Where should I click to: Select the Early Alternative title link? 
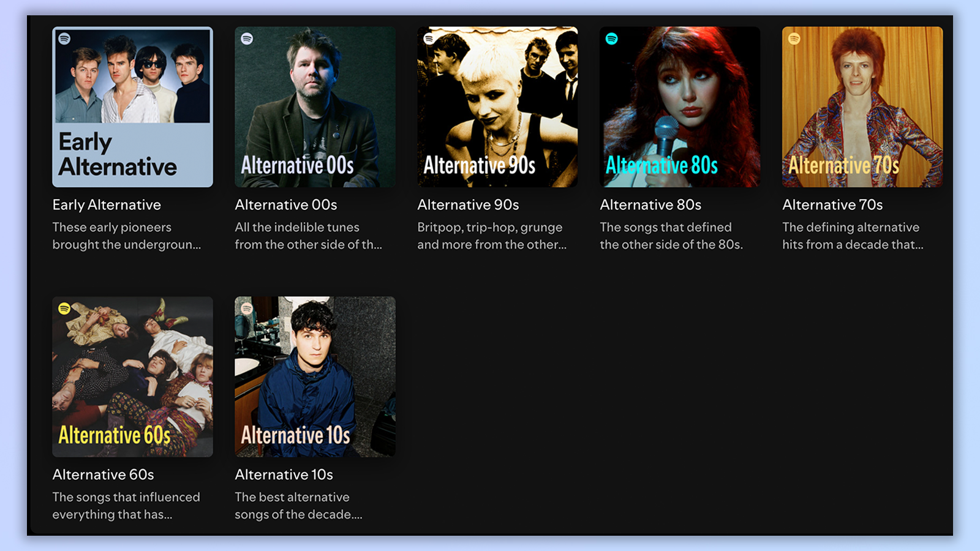pos(107,204)
